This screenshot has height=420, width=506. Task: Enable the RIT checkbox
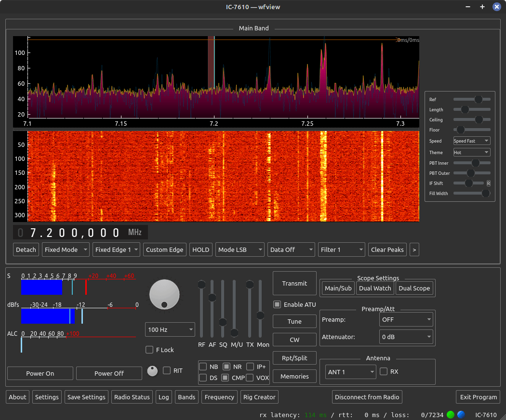167,371
